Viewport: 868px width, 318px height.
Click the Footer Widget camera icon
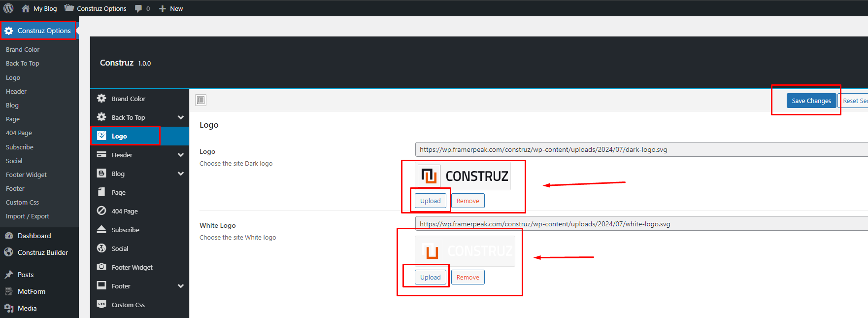point(101,267)
